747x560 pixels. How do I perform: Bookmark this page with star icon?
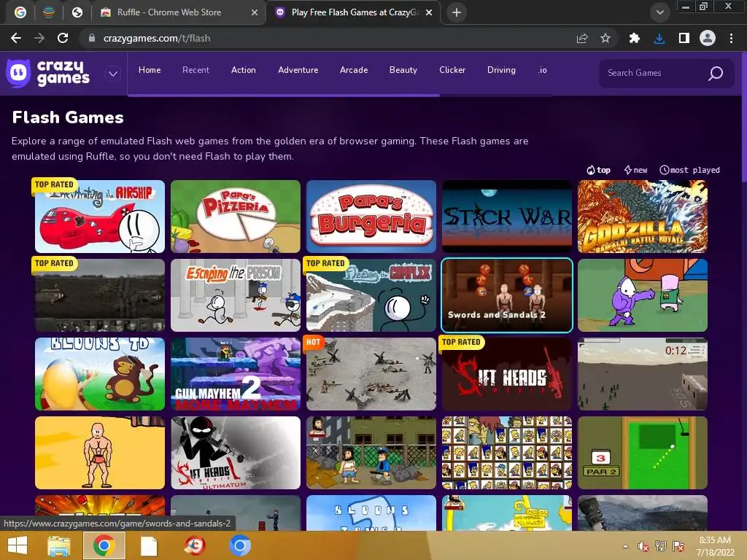coord(605,38)
